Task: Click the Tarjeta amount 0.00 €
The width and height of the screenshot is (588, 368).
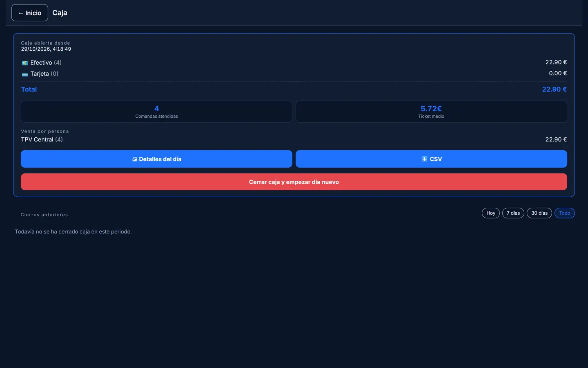Action: pos(558,73)
